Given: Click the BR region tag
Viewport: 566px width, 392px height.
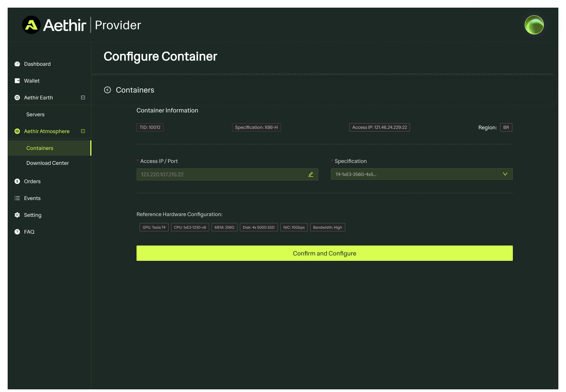Looking at the screenshot, I should (506, 127).
